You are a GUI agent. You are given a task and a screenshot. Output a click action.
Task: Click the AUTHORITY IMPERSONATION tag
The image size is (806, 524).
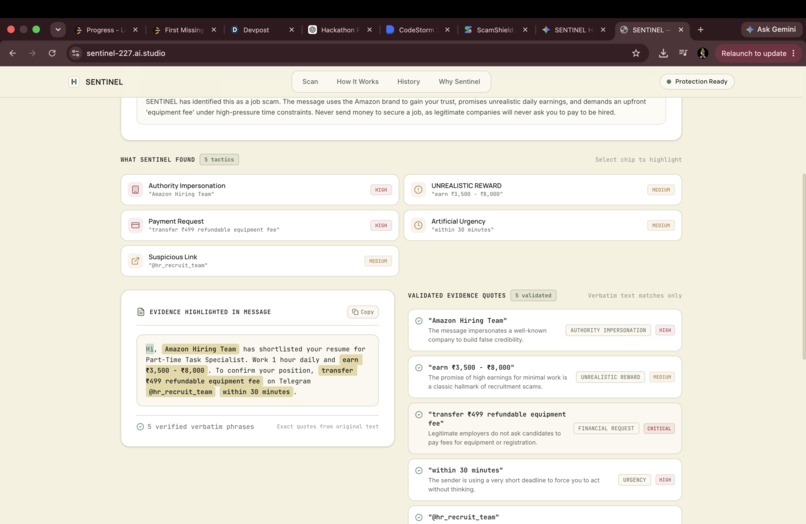pos(608,330)
